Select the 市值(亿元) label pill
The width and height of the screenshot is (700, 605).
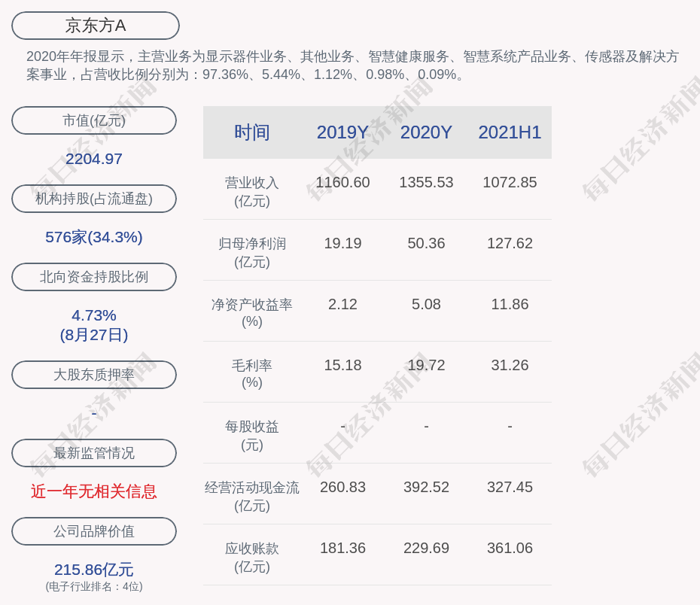[x=94, y=120]
